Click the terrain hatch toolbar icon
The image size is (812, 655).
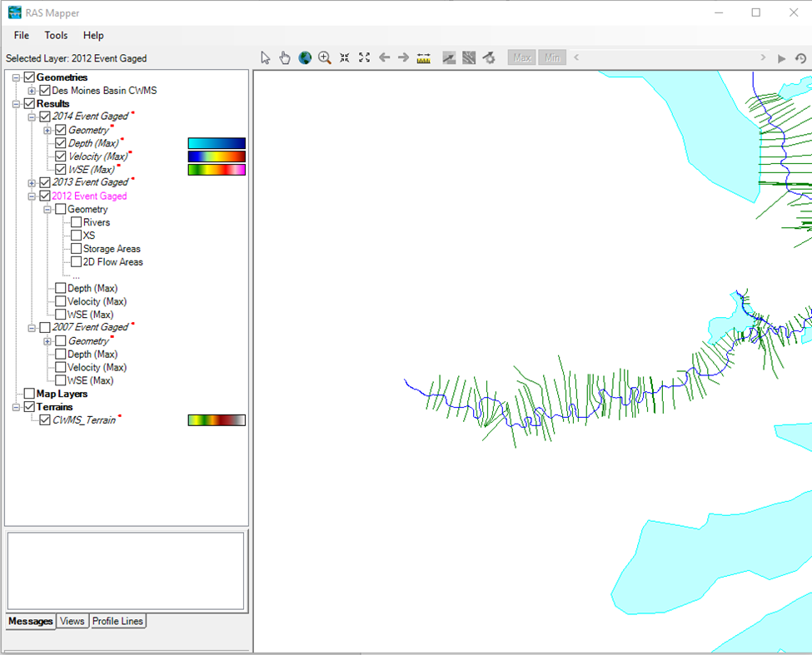(x=469, y=58)
